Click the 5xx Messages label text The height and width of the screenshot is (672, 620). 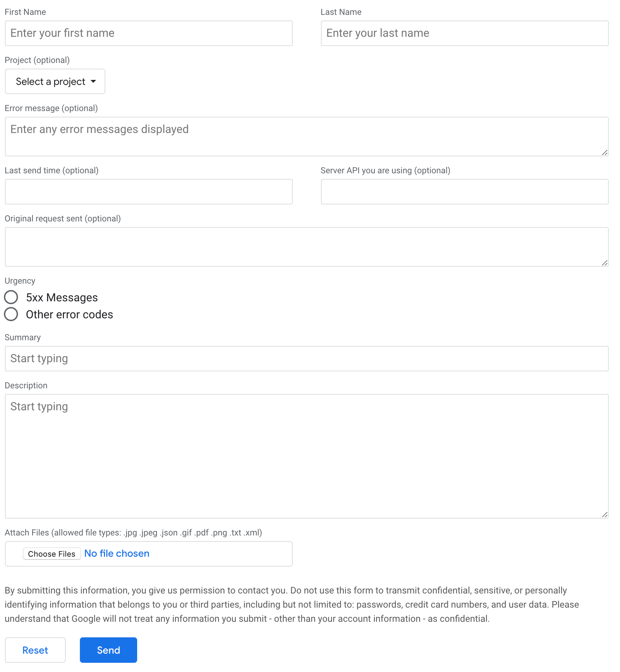62,297
